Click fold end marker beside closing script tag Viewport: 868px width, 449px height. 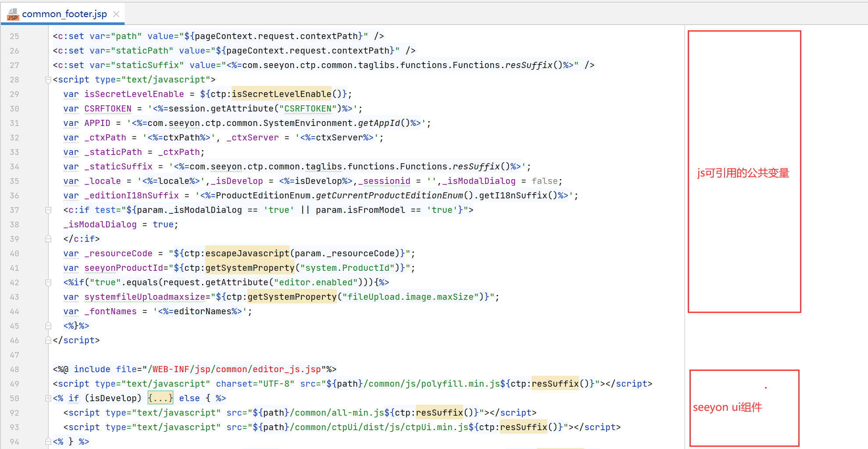point(48,341)
